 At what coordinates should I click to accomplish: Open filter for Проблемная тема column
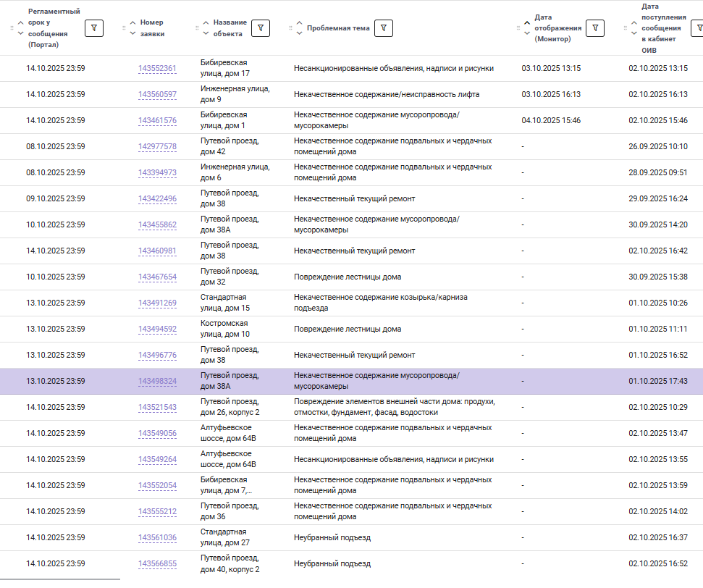pos(384,28)
